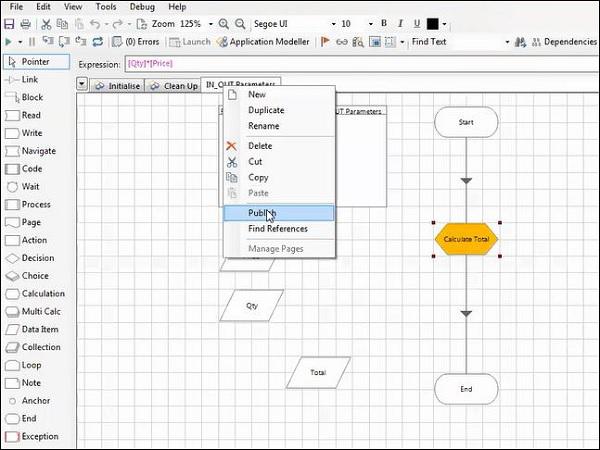The height and width of the screenshot is (450, 600).
Task: Open the Redo history dropdown arrow
Action: (x=129, y=24)
